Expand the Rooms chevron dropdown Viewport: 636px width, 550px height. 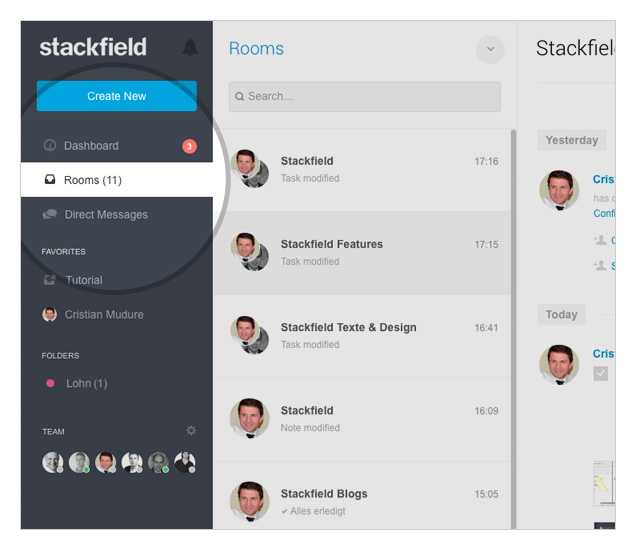point(490,49)
